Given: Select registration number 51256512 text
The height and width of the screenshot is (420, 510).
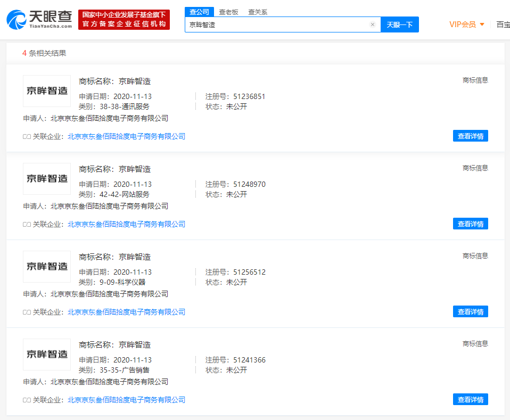Looking at the screenshot, I should point(250,273).
